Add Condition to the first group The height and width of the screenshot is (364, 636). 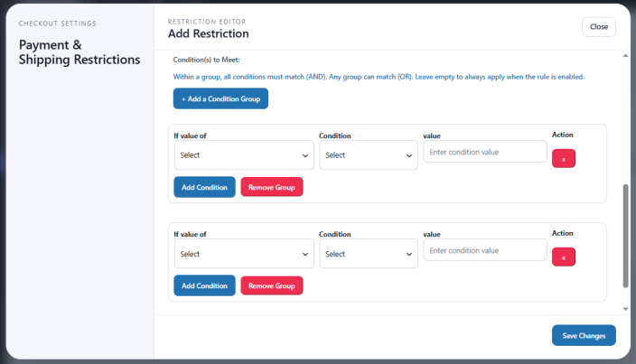click(x=204, y=187)
